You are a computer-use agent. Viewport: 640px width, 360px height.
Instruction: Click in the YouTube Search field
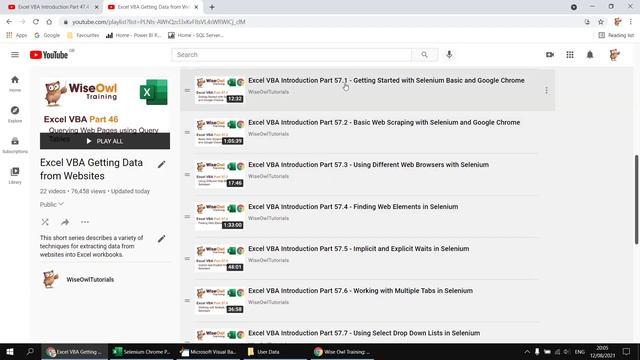coord(291,55)
